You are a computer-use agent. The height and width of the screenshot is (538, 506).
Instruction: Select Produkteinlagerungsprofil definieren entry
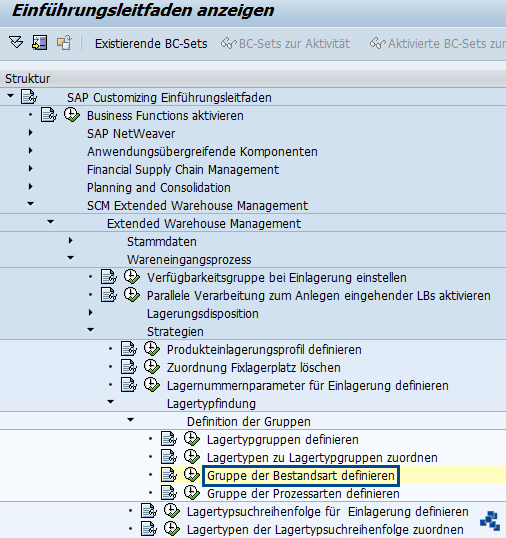pyautogui.click(x=264, y=350)
